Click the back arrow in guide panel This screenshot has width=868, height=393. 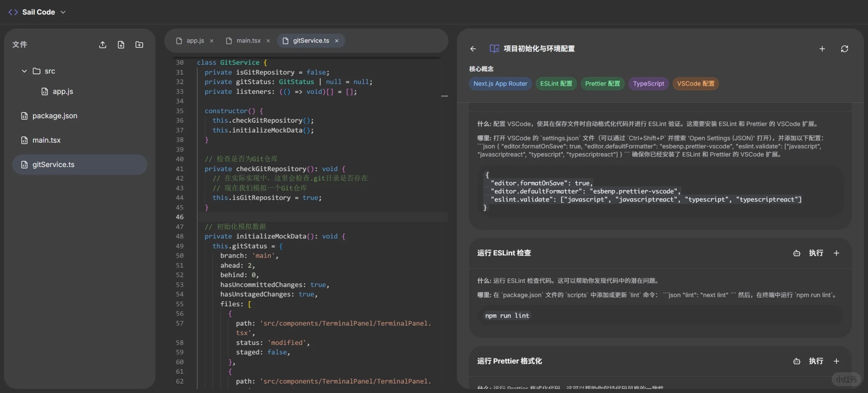(473, 49)
